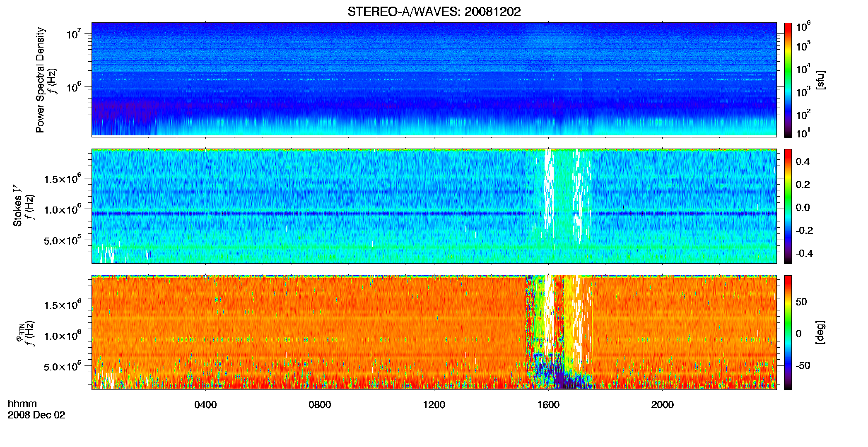Click the power spectral density spectrogram
The image size is (868, 447).
434,79
